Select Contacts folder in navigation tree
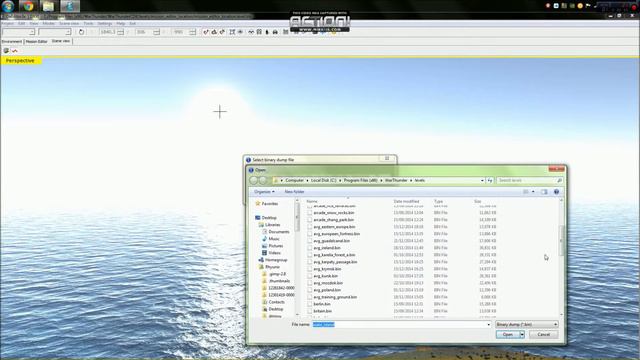Screen dimensions: 640x360 273,302
